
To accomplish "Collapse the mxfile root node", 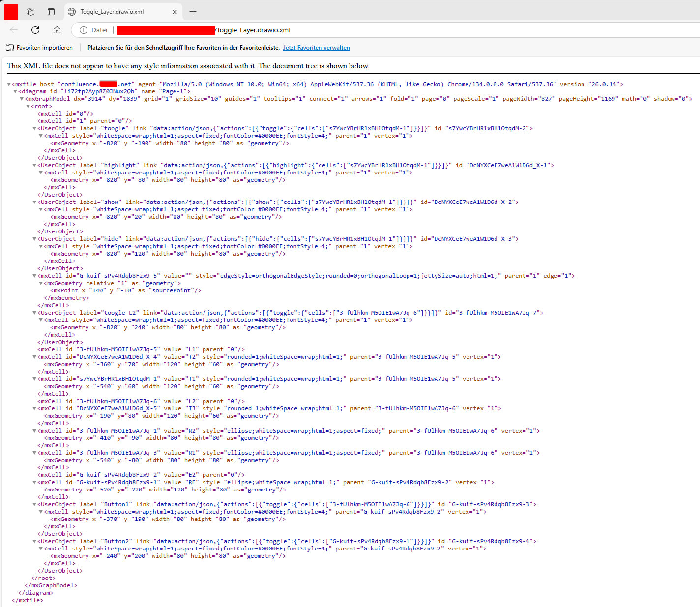I will pos(9,84).
